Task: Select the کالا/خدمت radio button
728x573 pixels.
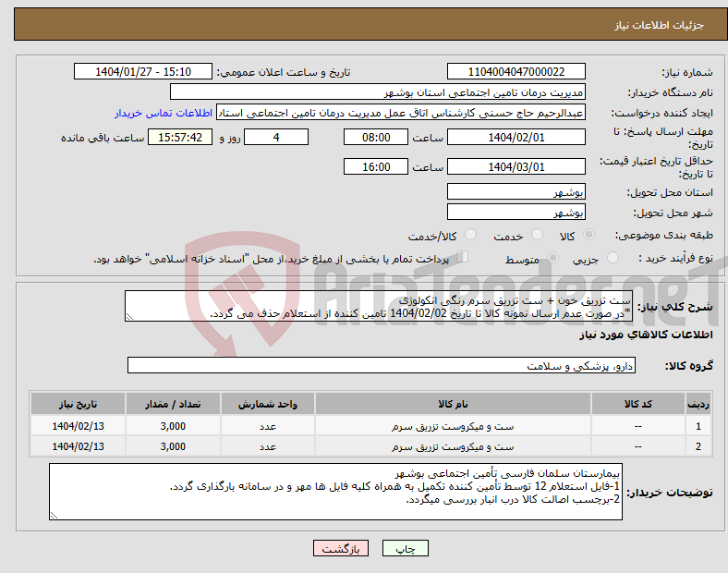Action: coord(471,235)
